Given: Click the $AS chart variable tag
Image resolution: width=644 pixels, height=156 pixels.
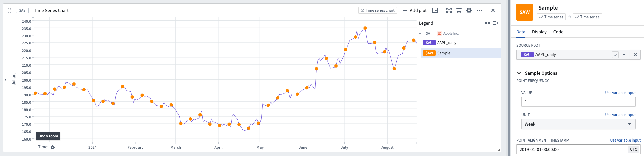Looking at the screenshot, I should tap(22, 10).
